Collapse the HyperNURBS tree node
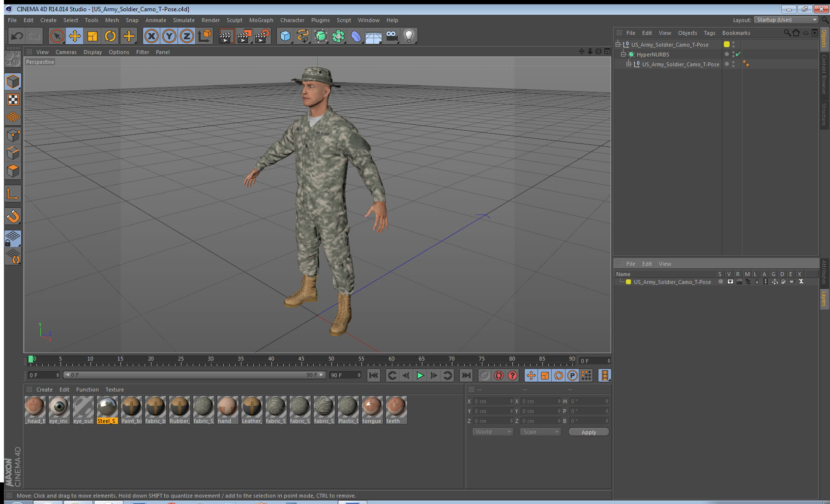This screenshot has width=830, height=504. coord(623,54)
